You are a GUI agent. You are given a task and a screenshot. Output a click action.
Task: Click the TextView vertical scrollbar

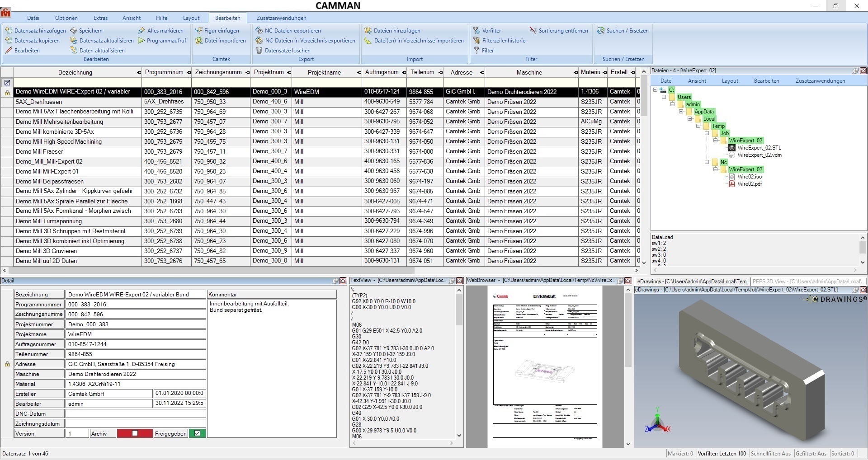(x=459, y=363)
